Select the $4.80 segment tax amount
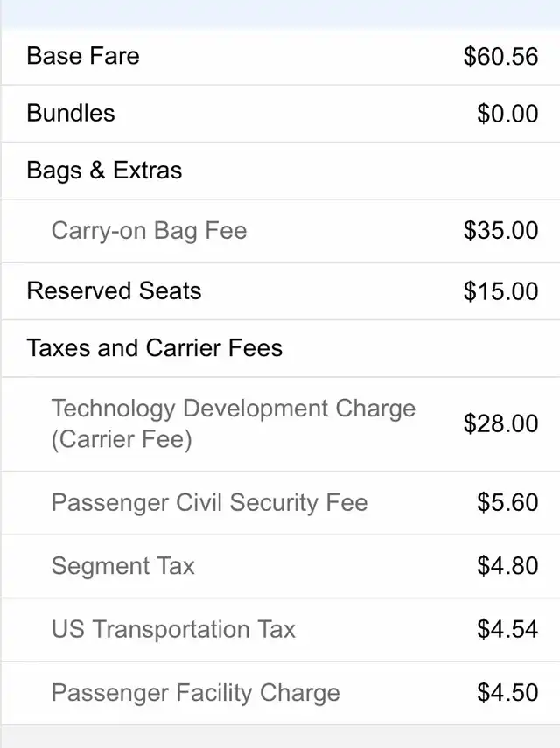The width and height of the screenshot is (560, 748). coord(507,566)
